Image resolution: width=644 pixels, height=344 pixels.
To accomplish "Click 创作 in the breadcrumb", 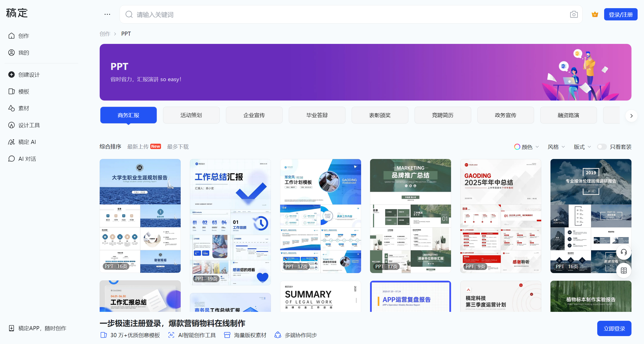I will [105, 33].
